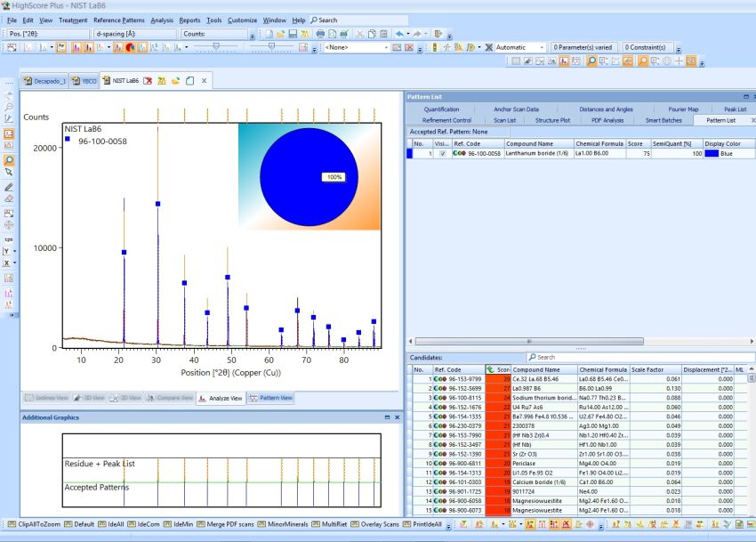Click the Undo arrow icon
Viewport: 756px width, 542px height.
click(399, 34)
